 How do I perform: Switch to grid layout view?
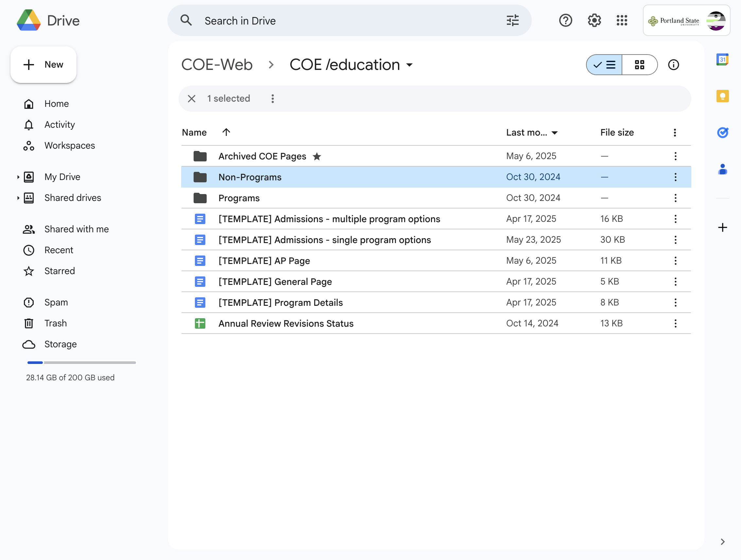click(640, 65)
